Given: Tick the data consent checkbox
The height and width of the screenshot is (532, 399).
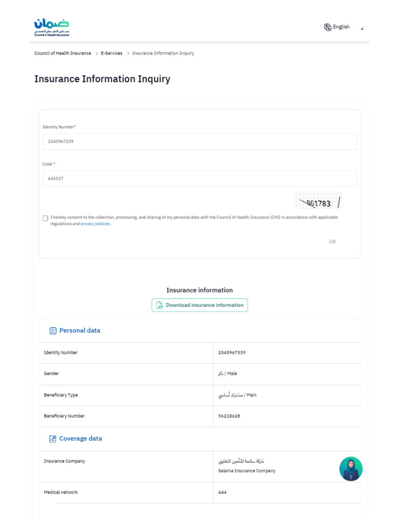Looking at the screenshot, I should pyautogui.click(x=45, y=218).
